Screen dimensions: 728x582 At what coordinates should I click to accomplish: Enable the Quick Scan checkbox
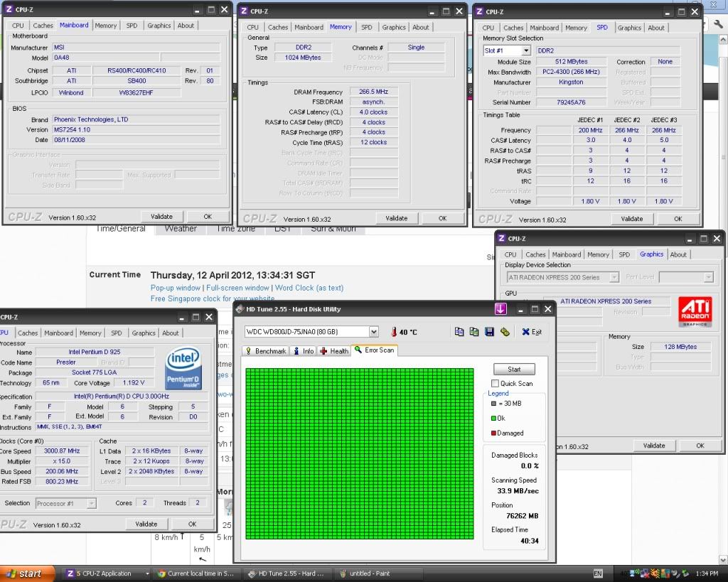click(x=496, y=384)
